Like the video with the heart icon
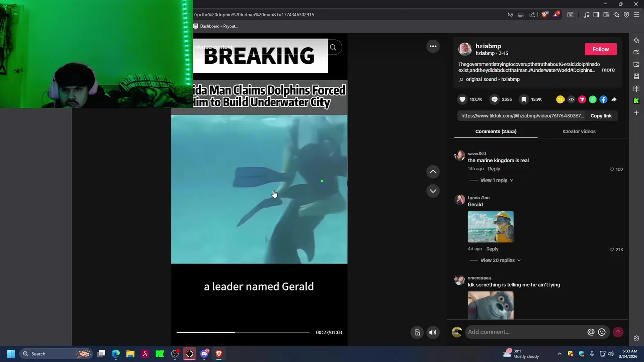Image resolution: width=644 pixels, height=362 pixels. (x=462, y=99)
